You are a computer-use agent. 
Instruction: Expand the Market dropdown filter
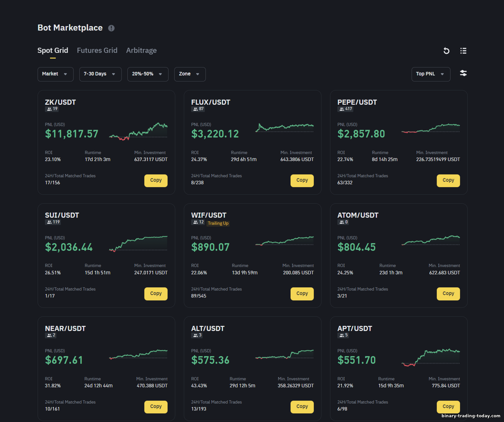[x=55, y=74]
